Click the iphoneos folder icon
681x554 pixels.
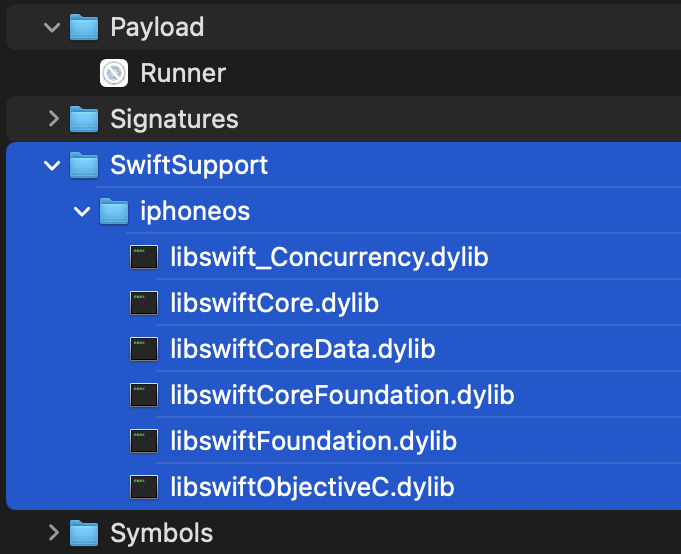[x=114, y=211]
